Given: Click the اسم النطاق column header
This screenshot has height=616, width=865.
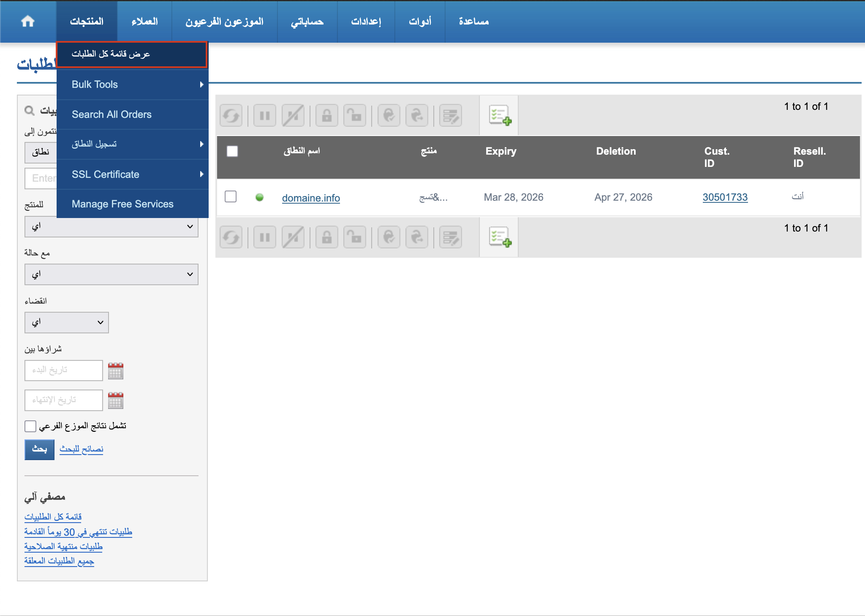Looking at the screenshot, I should [x=302, y=151].
